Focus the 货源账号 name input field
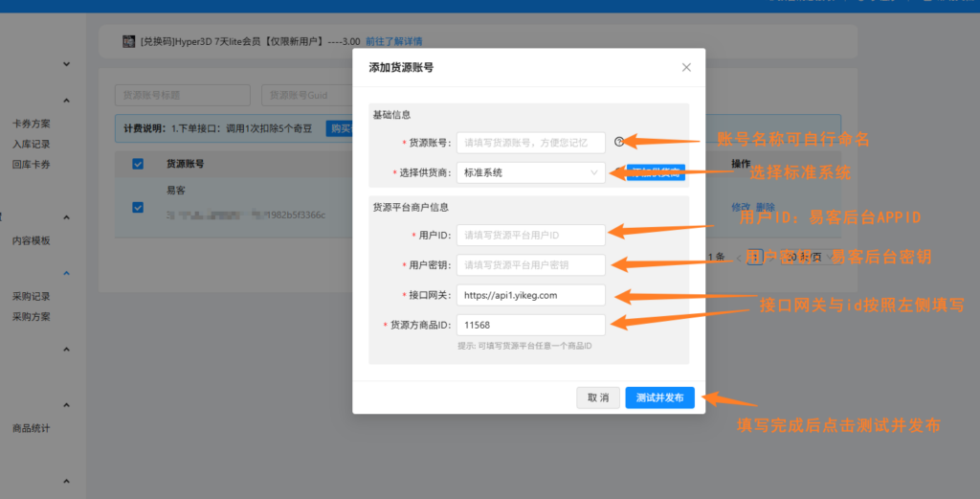The width and height of the screenshot is (980, 499). click(530, 143)
